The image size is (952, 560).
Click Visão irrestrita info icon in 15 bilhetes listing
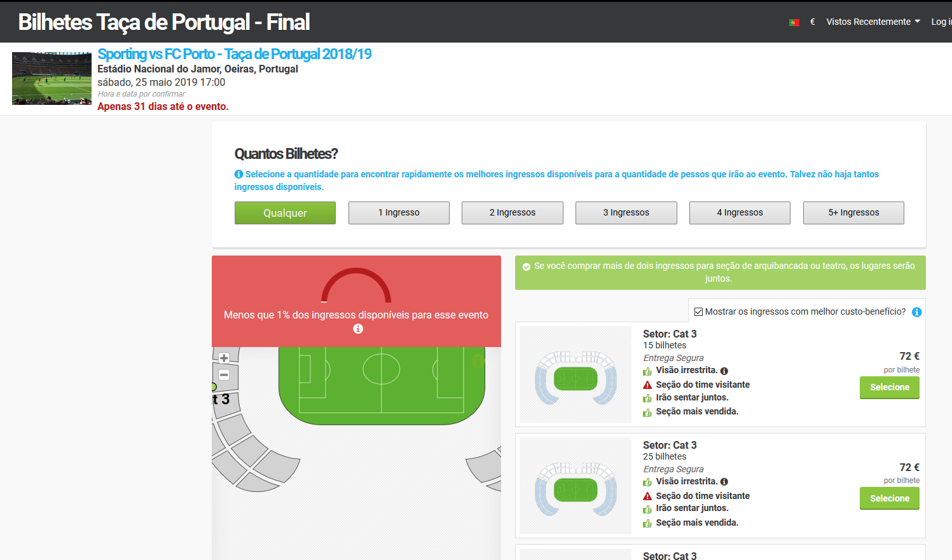[724, 371]
